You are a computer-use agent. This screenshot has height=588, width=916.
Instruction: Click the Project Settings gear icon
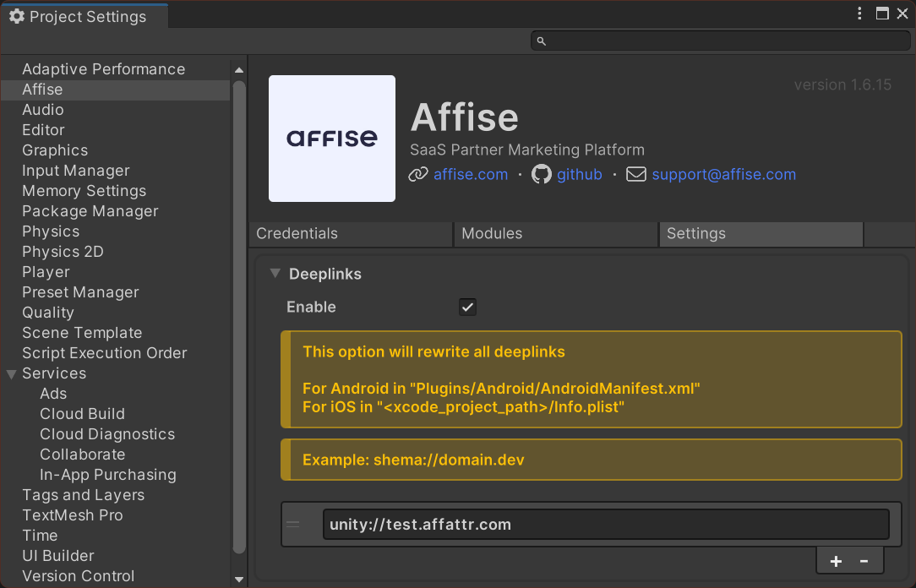coord(14,14)
